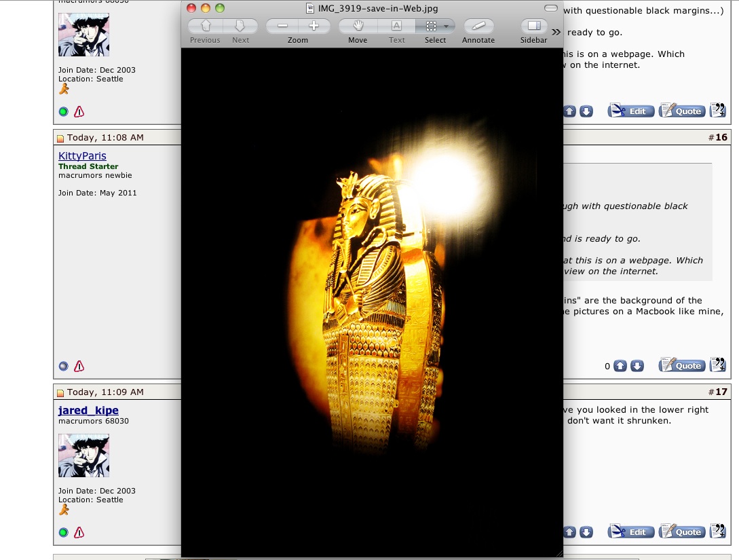
Task: Click the sarcophagus image in Preview
Action: 373,301
